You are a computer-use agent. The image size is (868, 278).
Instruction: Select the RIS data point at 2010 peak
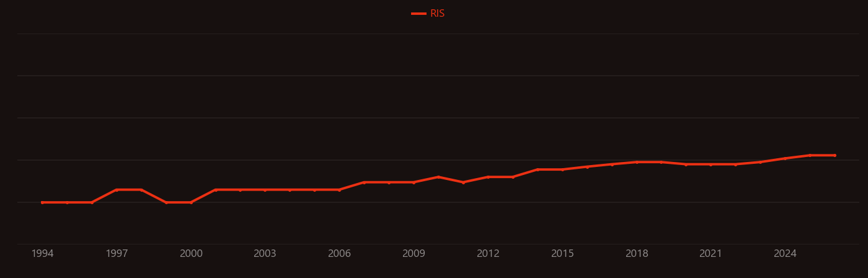click(438, 177)
